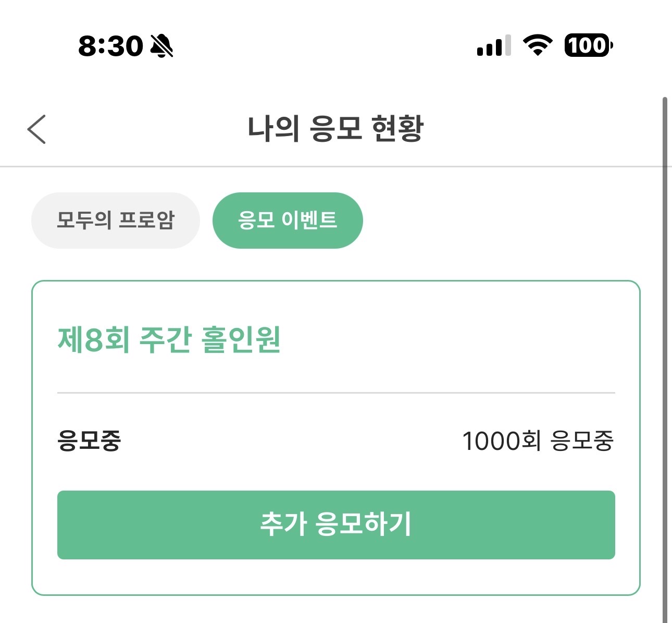Tap the 나의 응모 현황 page title

point(336,128)
